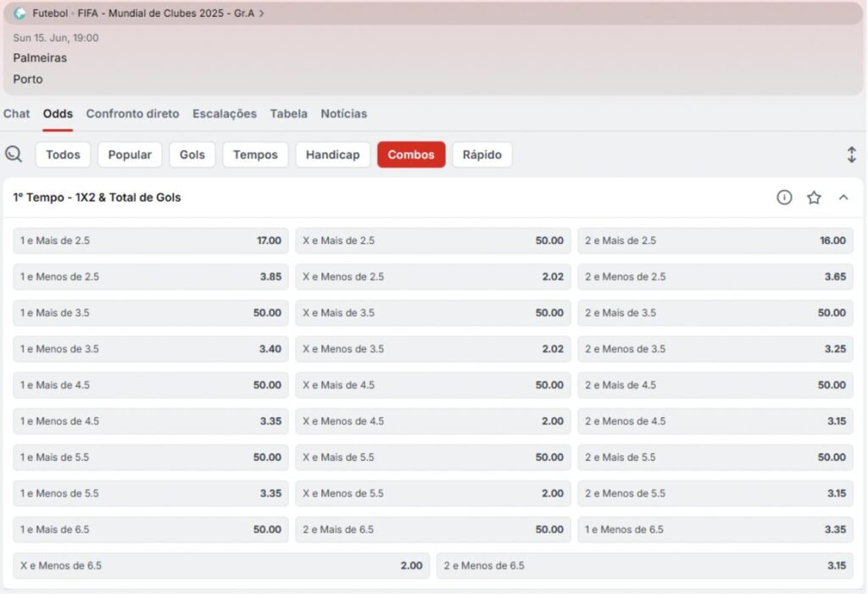Image resolution: width=868 pixels, height=594 pixels.
Task: Switch to the Confronto direto tab
Action: coord(132,114)
